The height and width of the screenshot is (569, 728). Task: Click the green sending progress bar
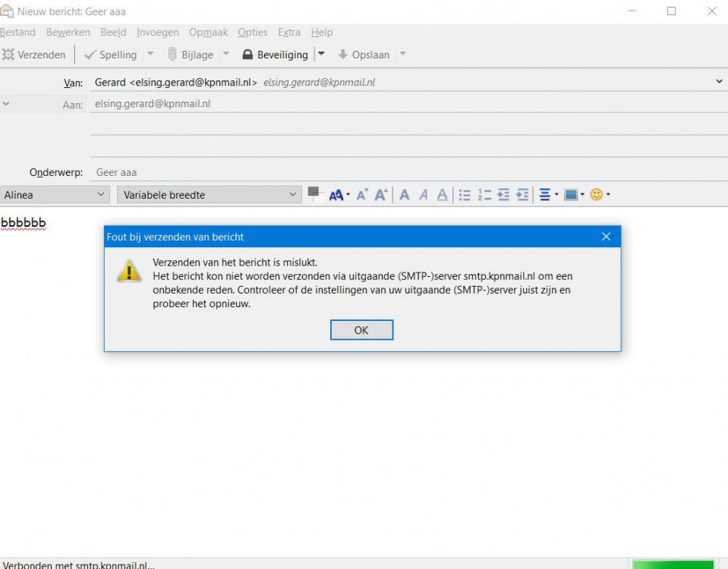[x=673, y=564]
